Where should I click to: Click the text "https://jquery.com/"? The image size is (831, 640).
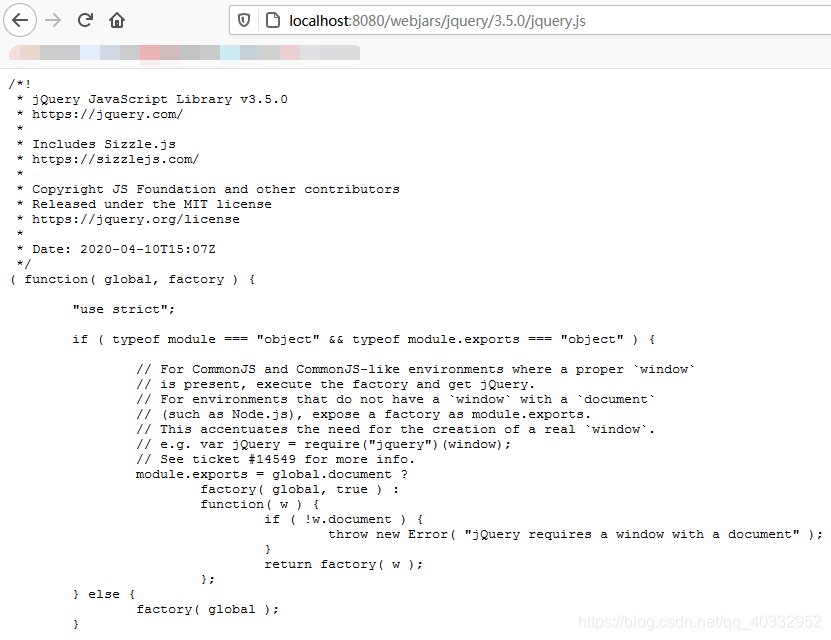(x=107, y=114)
